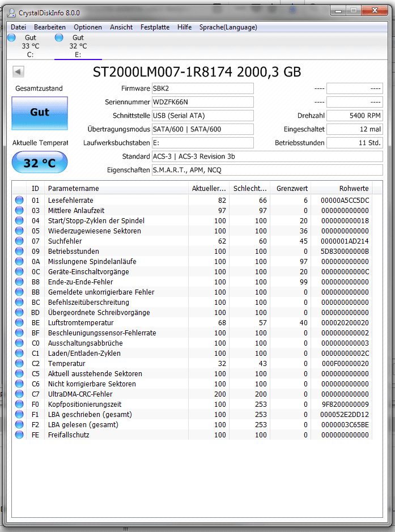Click status icon of Geräte-Einschaltvorgänge row

click(19, 271)
